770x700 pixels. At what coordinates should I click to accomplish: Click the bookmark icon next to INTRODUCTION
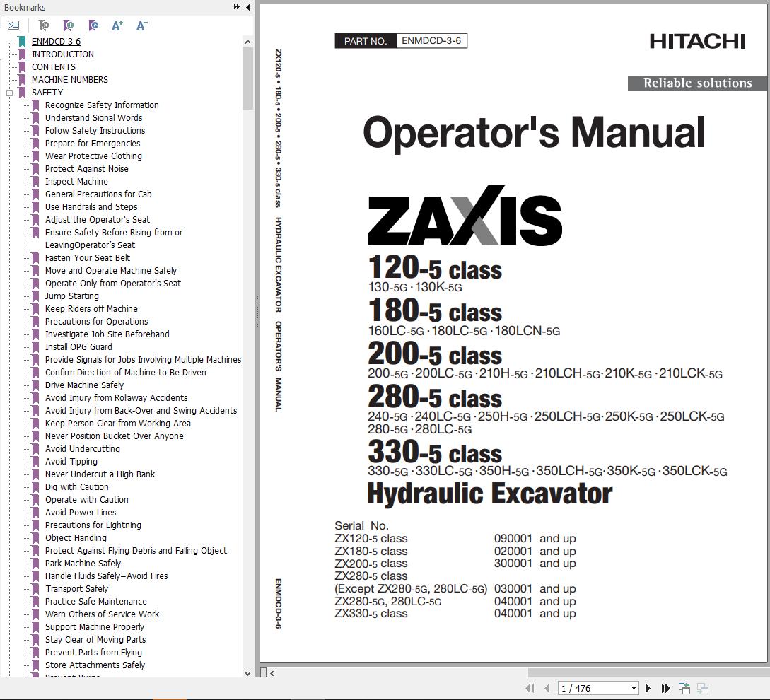(x=22, y=54)
